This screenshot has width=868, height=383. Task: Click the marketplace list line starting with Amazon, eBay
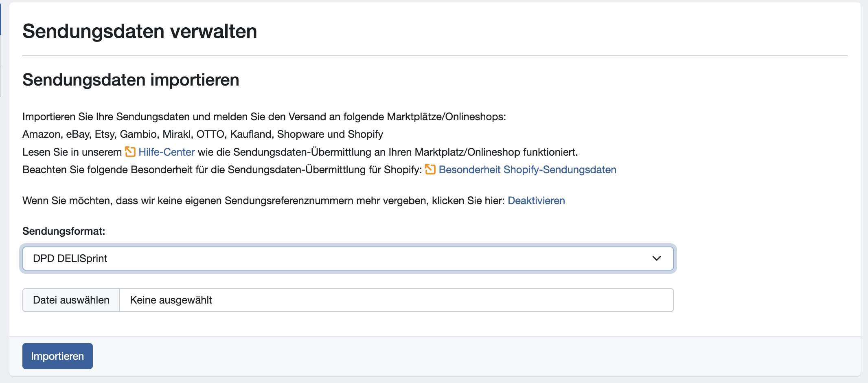click(x=203, y=134)
